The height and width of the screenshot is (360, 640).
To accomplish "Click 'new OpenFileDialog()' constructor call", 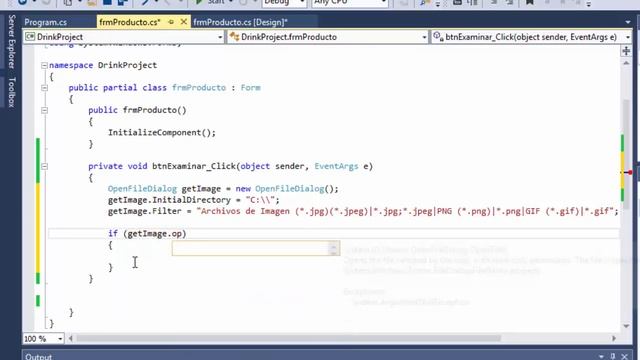I will [x=284, y=189].
